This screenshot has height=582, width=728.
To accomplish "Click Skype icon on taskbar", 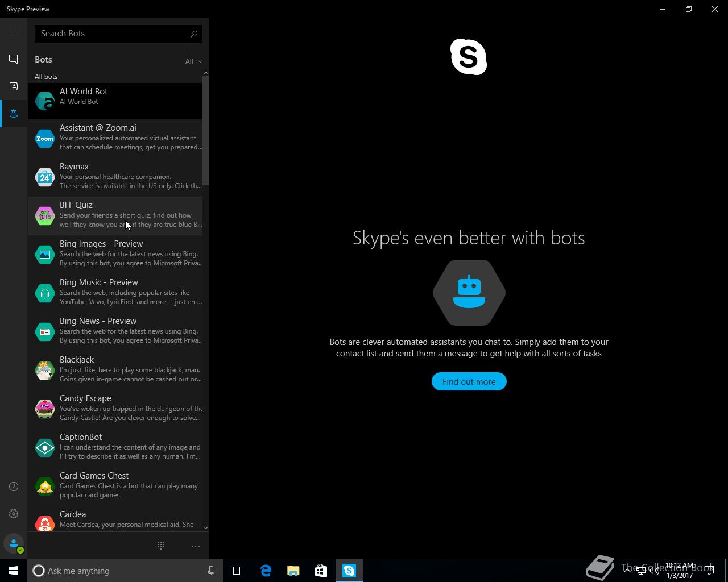I will pos(349,571).
